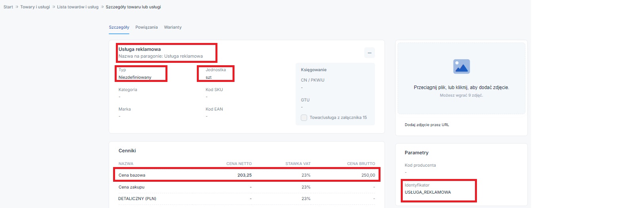Open the three-dots options menu
Screen dimensions: 644x208
[369, 53]
